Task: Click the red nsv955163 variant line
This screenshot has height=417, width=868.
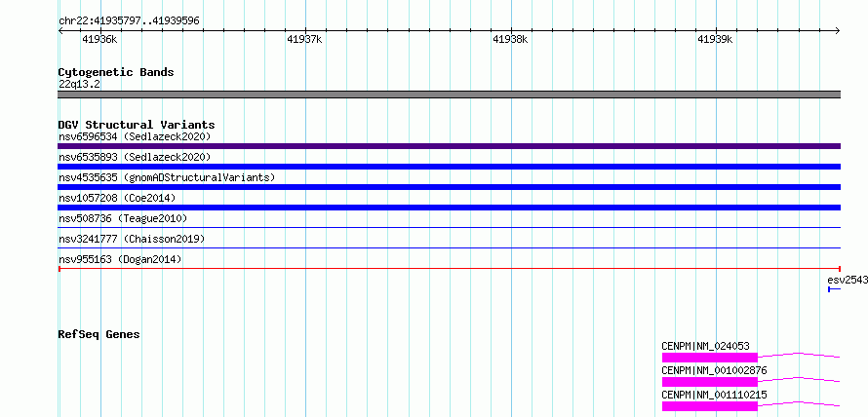Action: 449,269
